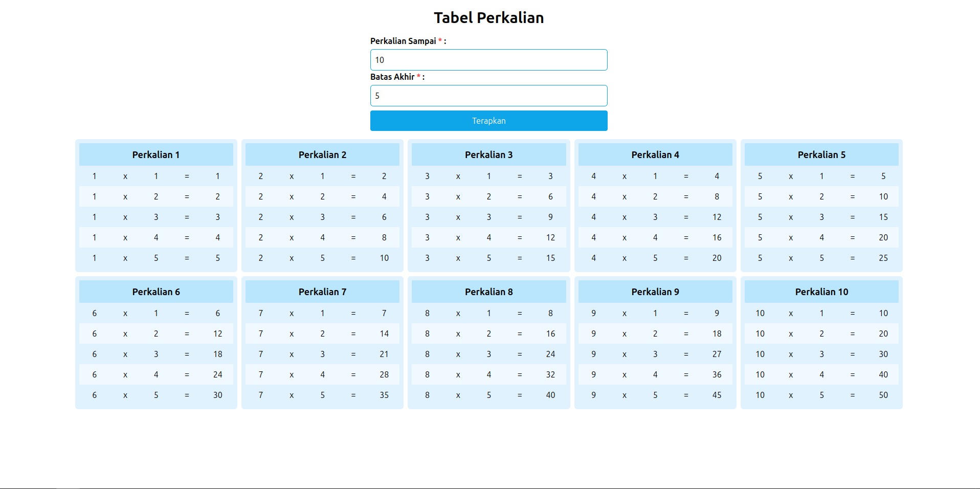The width and height of the screenshot is (980, 489).
Task: Select the result 50 in Perkalian 10
Action: [883, 395]
